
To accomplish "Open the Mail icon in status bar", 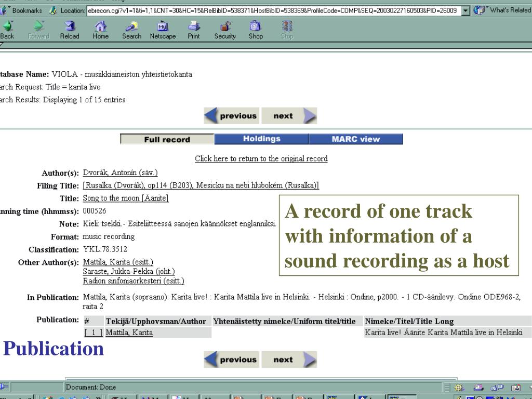I will [x=478, y=388].
